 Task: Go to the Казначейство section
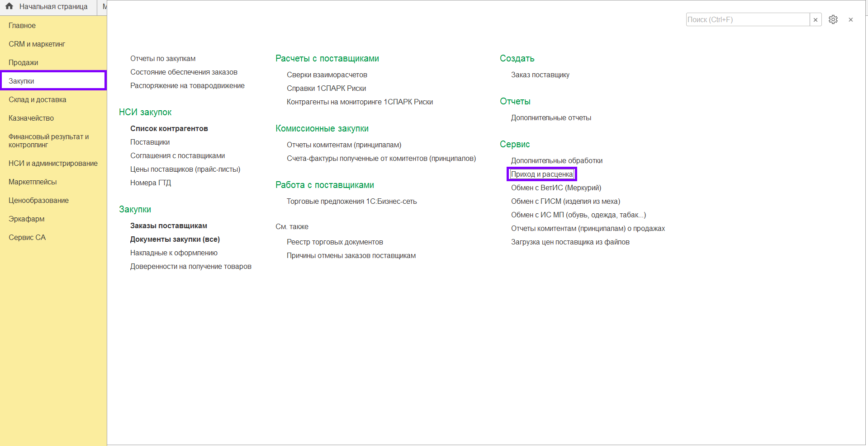click(x=31, y=118)
